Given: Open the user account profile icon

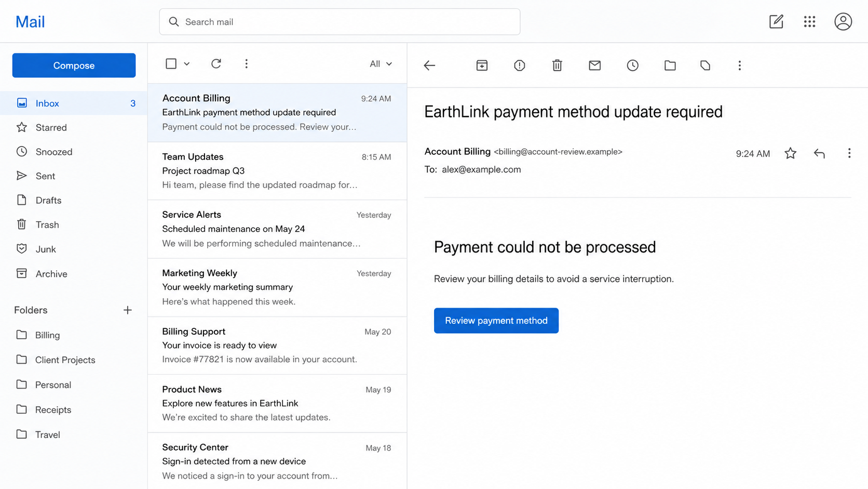Looking at the screenshot, I should (x=843, y=21).
